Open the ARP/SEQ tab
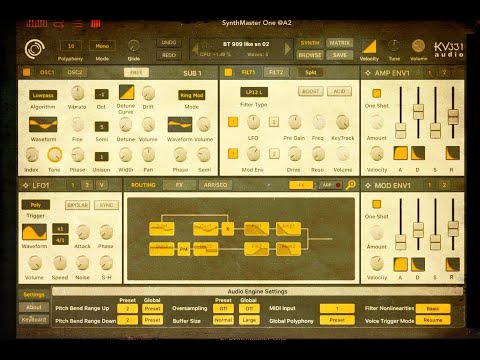Screen dimensions: 480x360 pyautogui.click(x=215, y=185)
